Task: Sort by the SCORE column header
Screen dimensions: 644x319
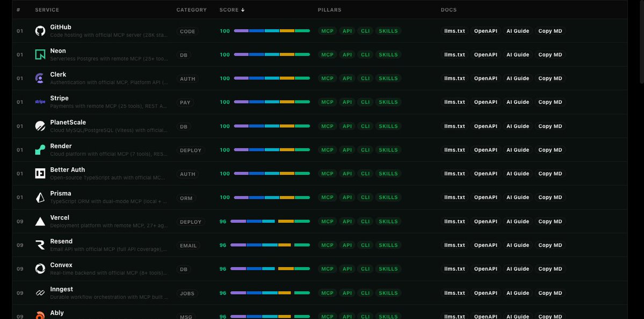Action: [x=231, y=10]
